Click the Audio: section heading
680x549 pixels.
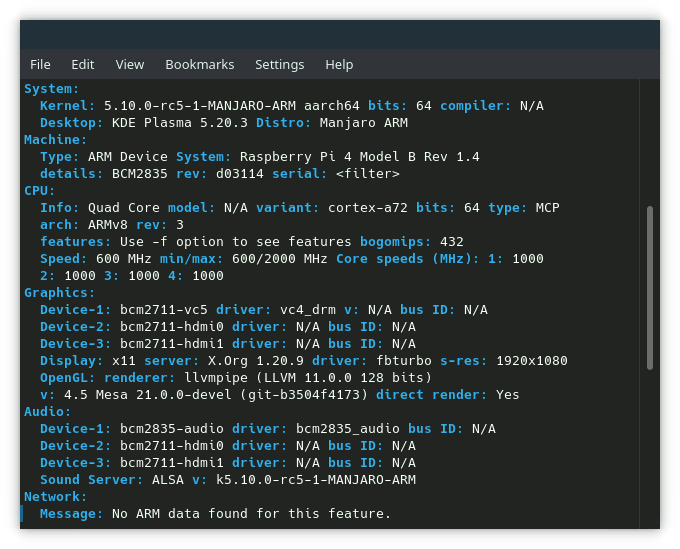point(47,412)
